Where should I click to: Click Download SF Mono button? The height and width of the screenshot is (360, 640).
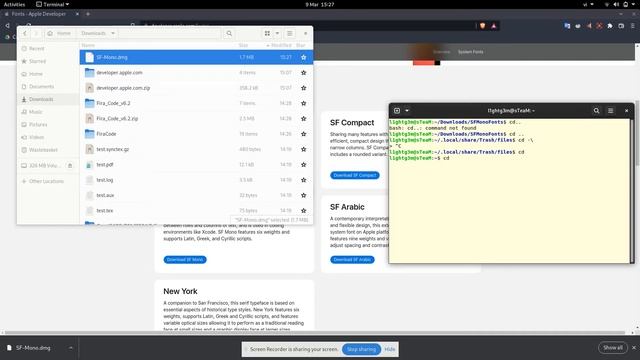pos(185,260)
